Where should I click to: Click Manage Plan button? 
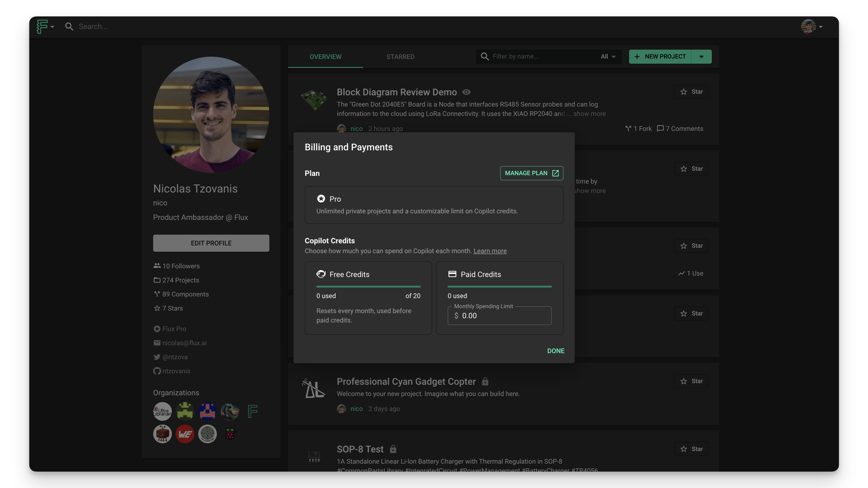531,173
